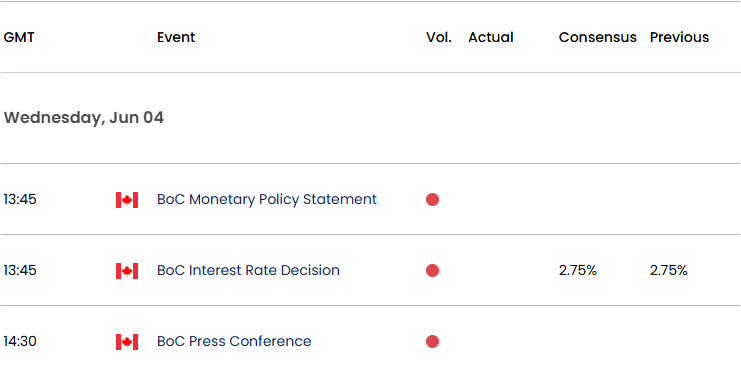
Task: Click Canada flag beside BoC Interest Rate Decision
Action: pos(127,271)
